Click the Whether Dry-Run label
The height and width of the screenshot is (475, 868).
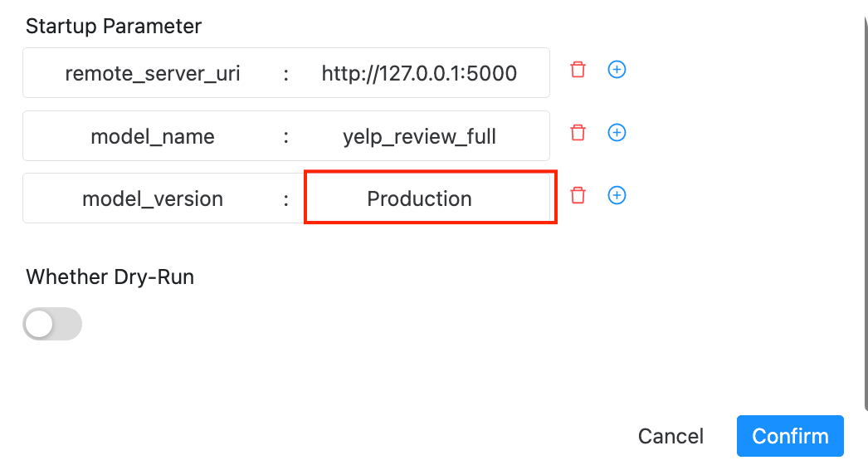pyautogui.click(x=110, y=277)
